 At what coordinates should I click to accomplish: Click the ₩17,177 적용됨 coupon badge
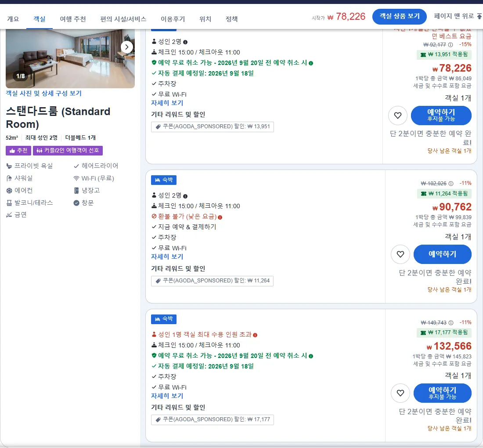[x=444, y=332]
